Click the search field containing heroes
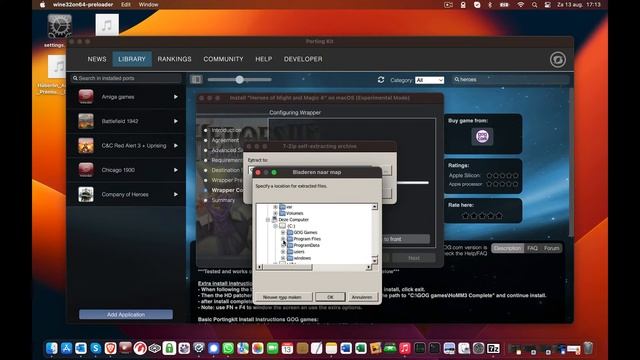Viewport: 640px width, 360px height. click(x=510, y=80)
